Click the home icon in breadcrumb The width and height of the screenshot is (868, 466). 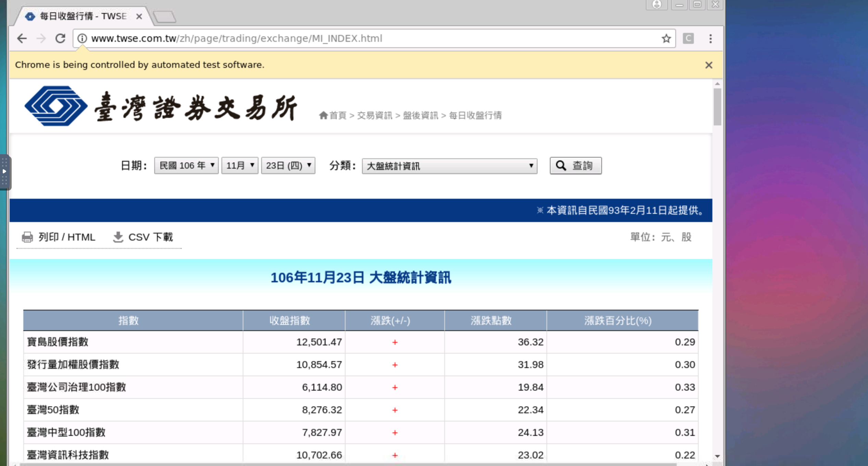click(x=323, y=115)
